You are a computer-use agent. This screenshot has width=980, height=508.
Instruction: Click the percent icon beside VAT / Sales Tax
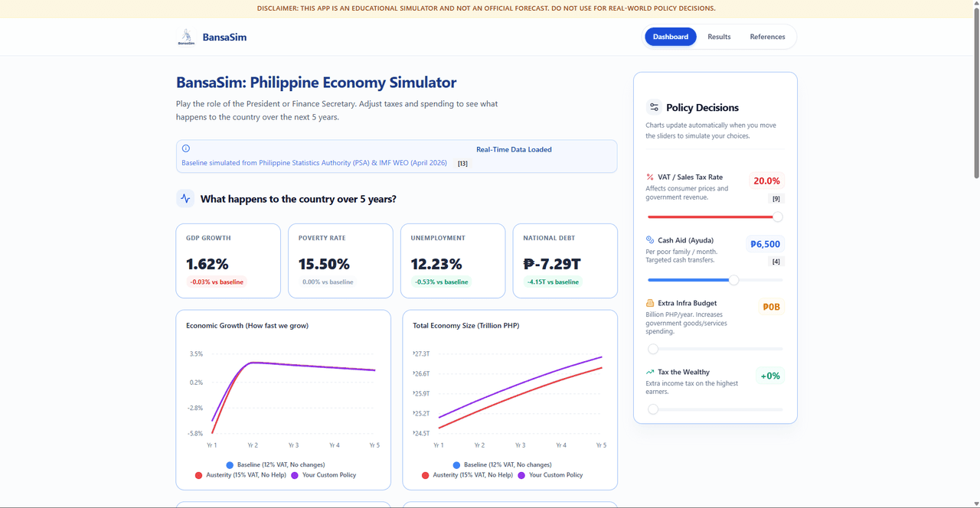[650, 177]
